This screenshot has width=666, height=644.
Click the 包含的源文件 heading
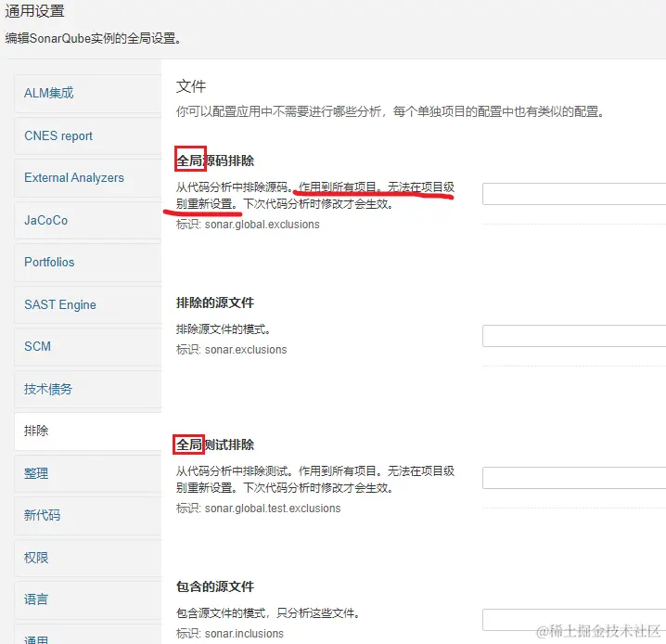215,586
